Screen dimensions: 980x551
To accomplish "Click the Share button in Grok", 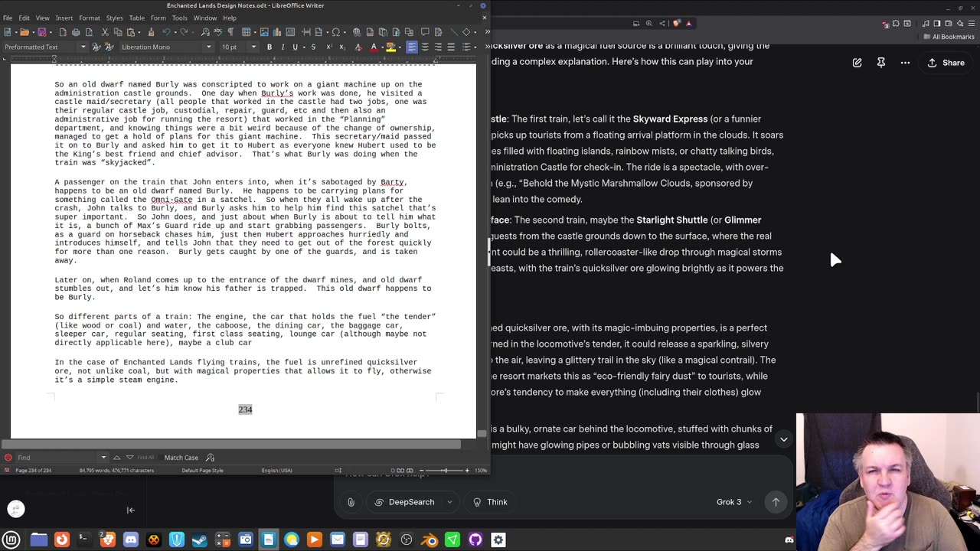I will click(946, 63).
